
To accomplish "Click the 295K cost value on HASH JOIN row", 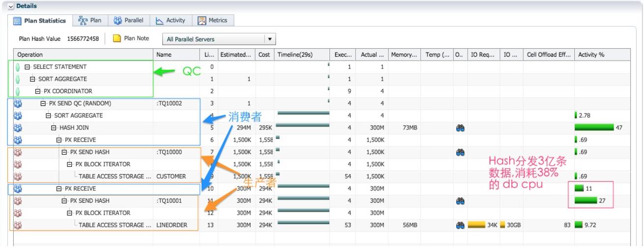I will click(266, 128).
